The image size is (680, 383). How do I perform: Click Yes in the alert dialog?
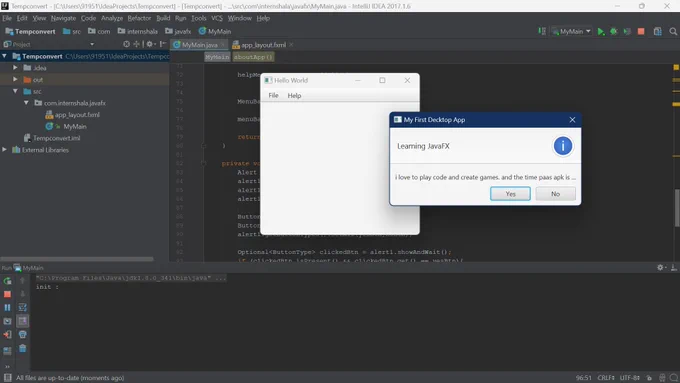pos(510,194)
